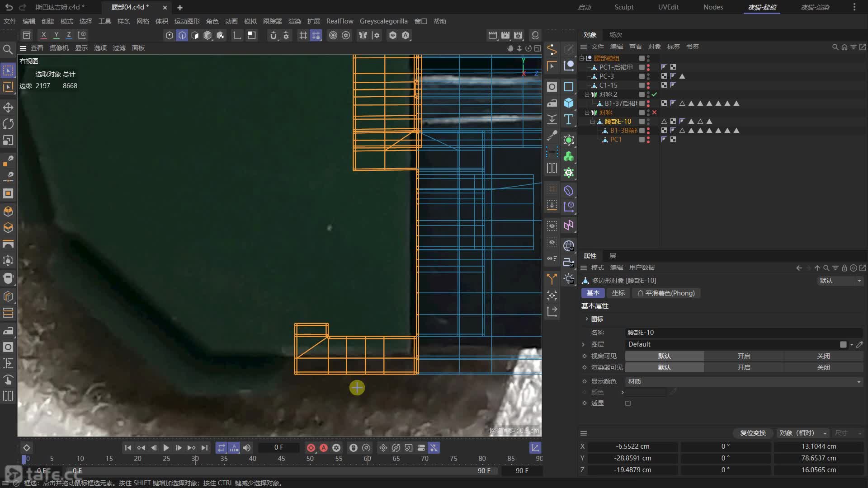
Task: Toggle the visibility dots of PC-3 object
Action: point(648,76)
